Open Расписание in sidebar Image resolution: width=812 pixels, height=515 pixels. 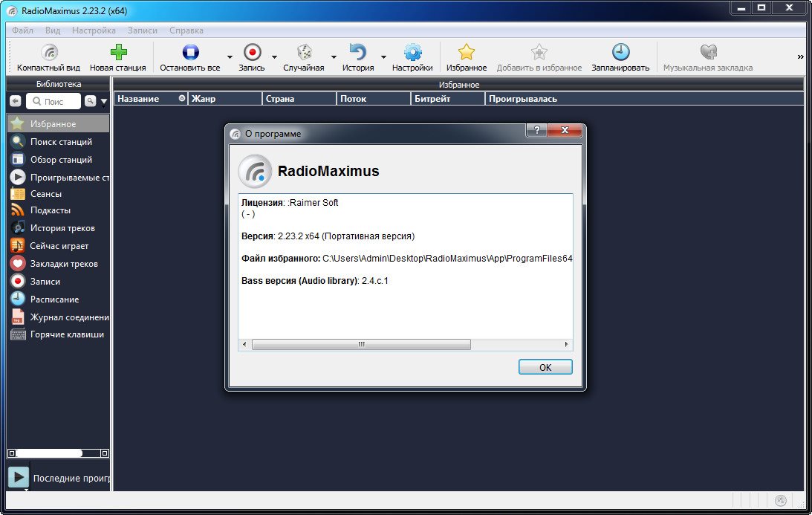pyautogui.click(x=59, y=299)
